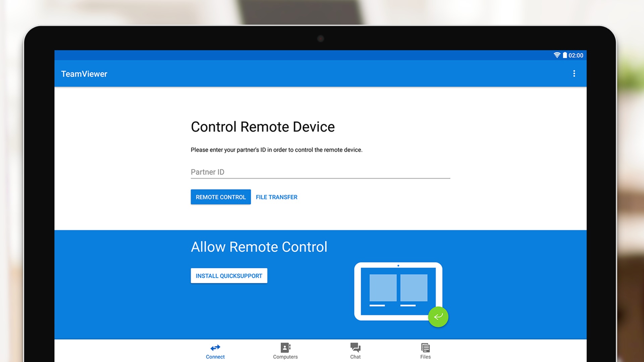
Task: Toggle the Remote Control mode selection
Action: 221,197
